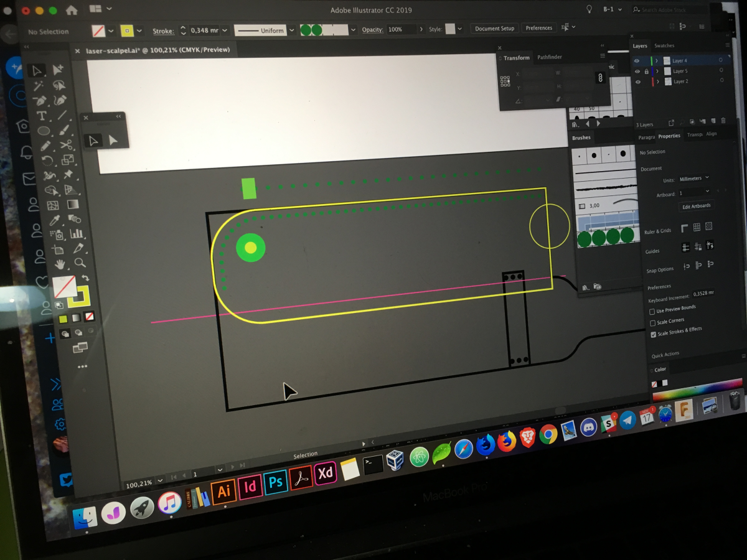747x560 pixels.
Task: Unlock Layer 5 via lock icon
Action: point(646,72)
